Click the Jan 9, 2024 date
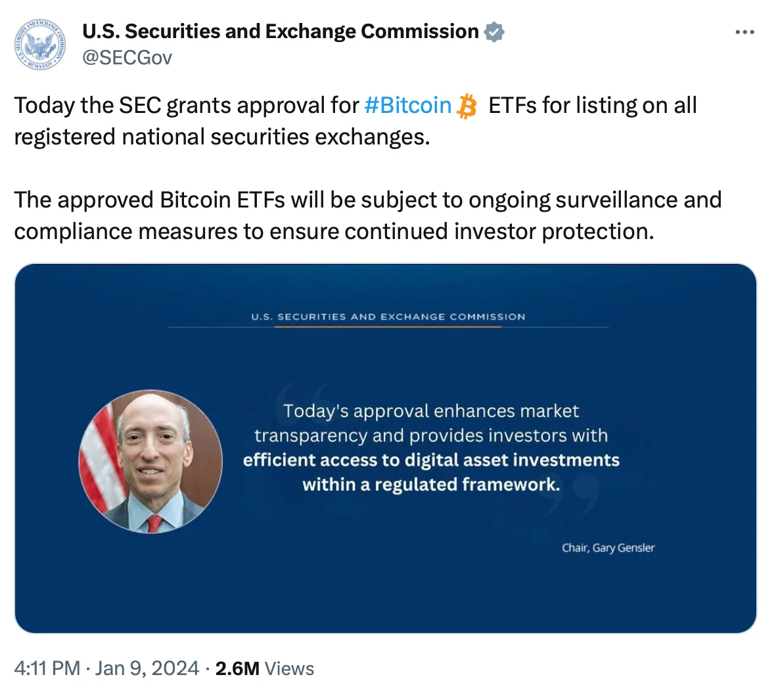This screenshot has height=700, width=778. pyautogui.click(x=147, y=668)
